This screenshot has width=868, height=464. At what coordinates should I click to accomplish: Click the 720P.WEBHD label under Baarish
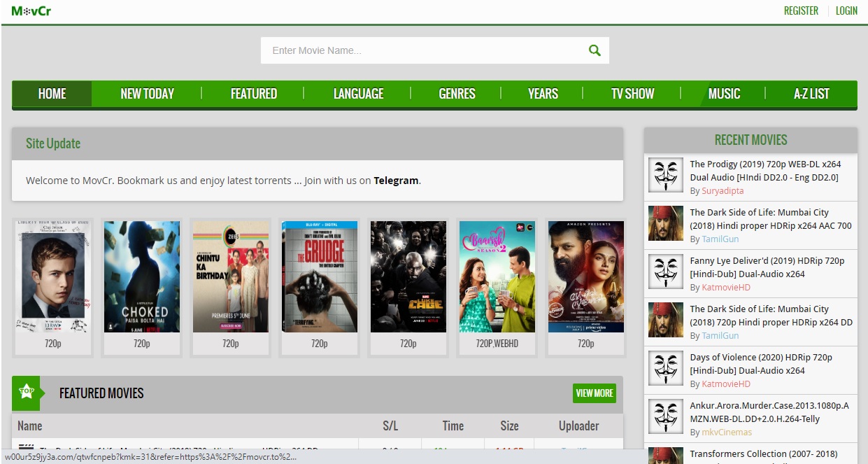pyautogui.click(x=497, y=344)
